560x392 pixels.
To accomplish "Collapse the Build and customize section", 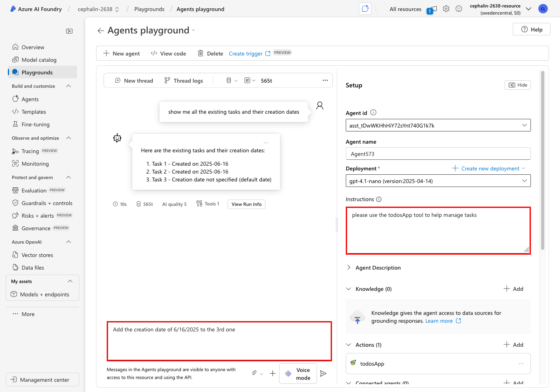I will [69, 86].
